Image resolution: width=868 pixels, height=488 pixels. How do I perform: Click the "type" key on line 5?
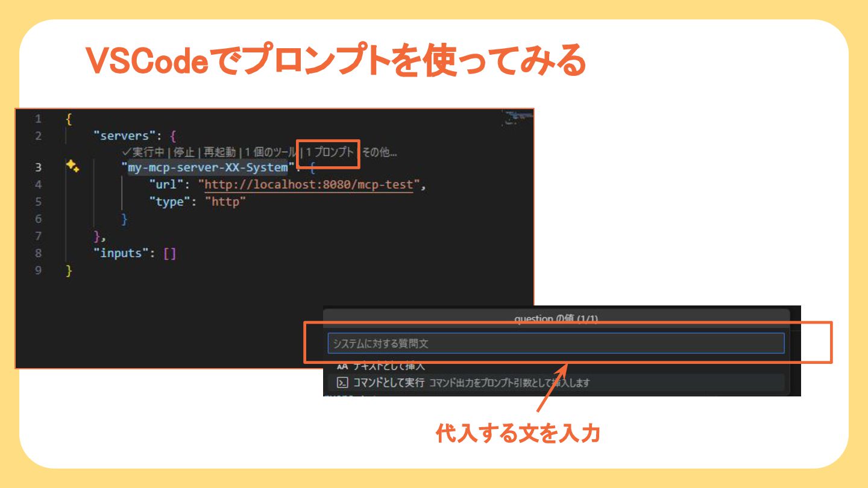point(170,202)
